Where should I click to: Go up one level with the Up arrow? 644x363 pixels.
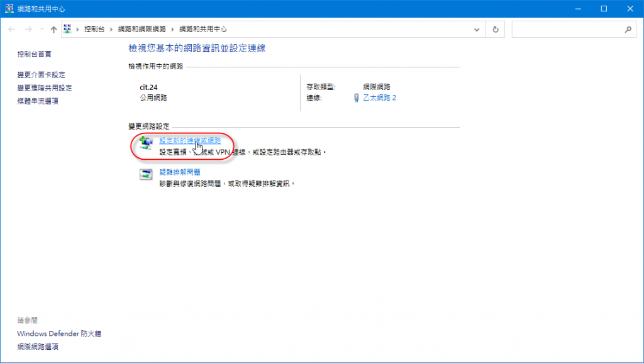click(x=54, y=30)
